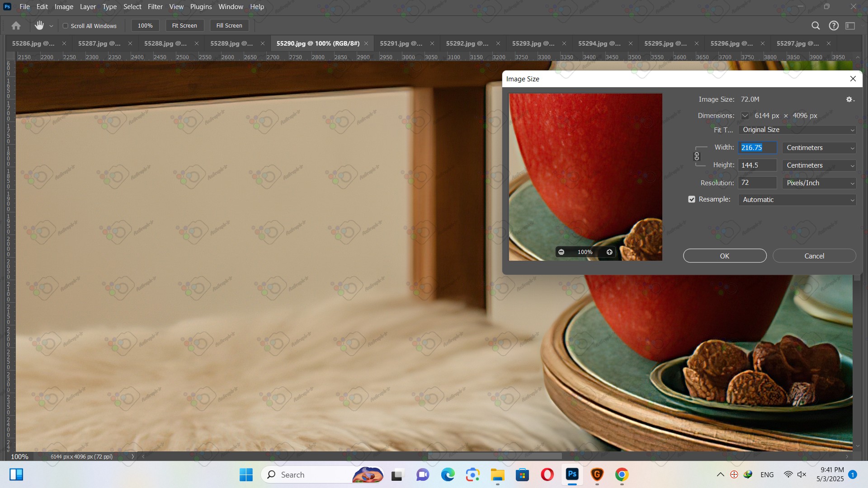Zoom in the Image Size preview
The height and width of the screenshot is (488, 868).
pyautogui.click(x=609, y=252)
